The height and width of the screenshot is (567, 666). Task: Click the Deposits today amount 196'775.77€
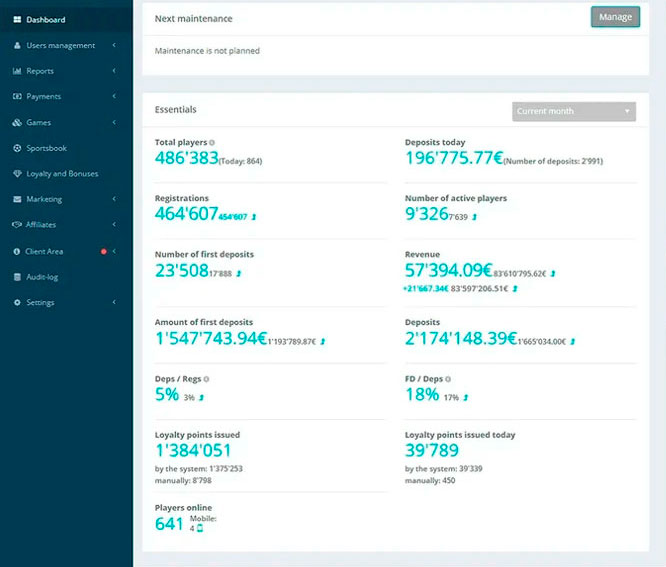(454, 158)
